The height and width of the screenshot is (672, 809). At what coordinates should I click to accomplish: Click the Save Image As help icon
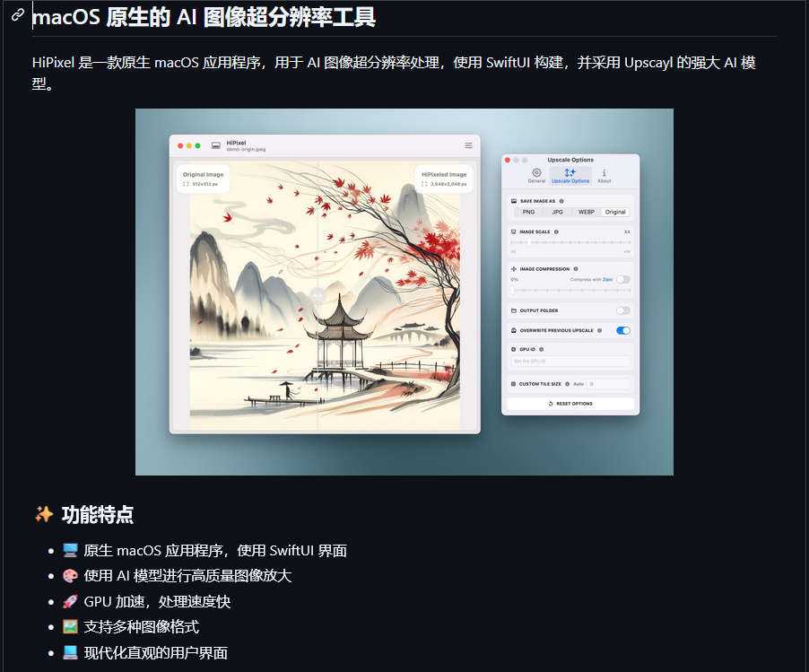coord(561,201)
